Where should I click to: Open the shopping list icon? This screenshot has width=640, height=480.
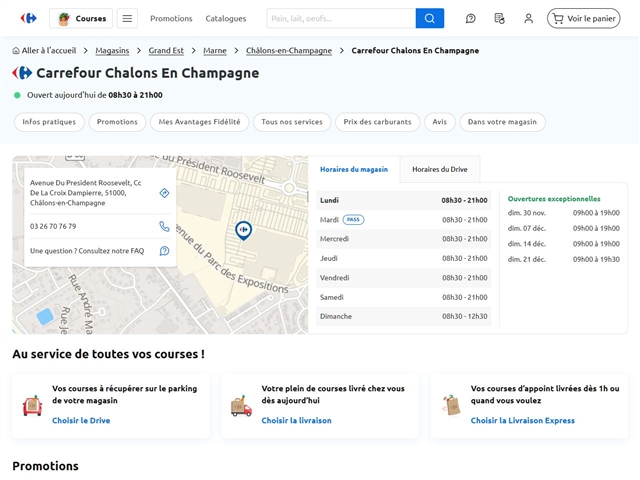coord(499,18)
